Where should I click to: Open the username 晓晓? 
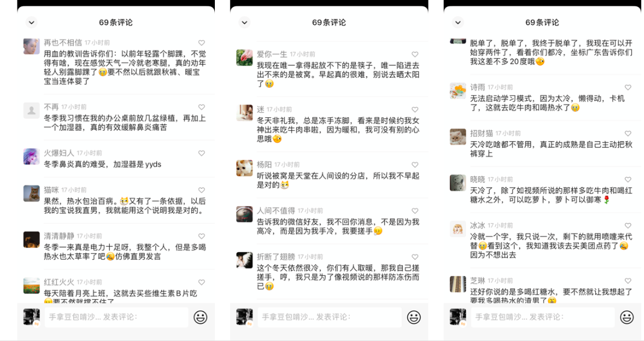pyautogui.click(x=478, y=180)
